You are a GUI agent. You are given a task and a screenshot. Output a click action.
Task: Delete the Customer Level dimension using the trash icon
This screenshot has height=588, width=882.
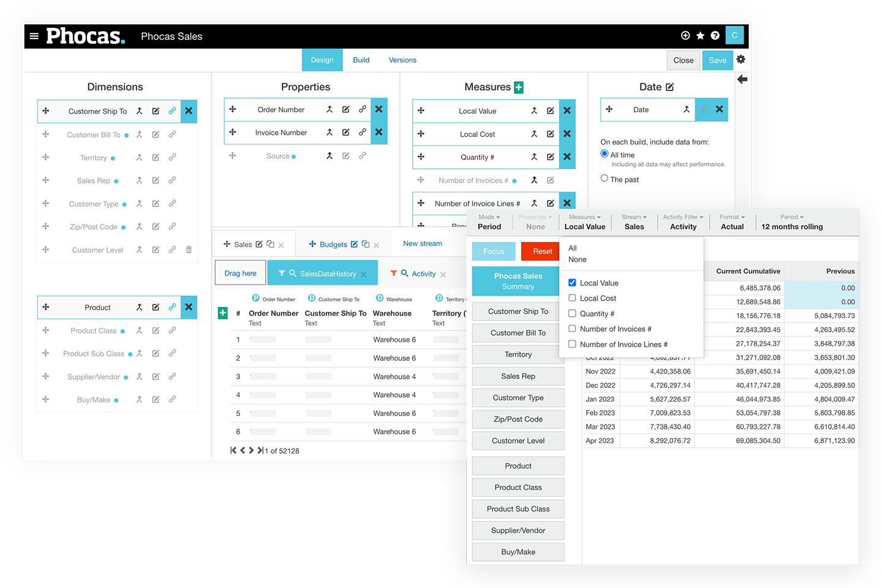(189, 250)
